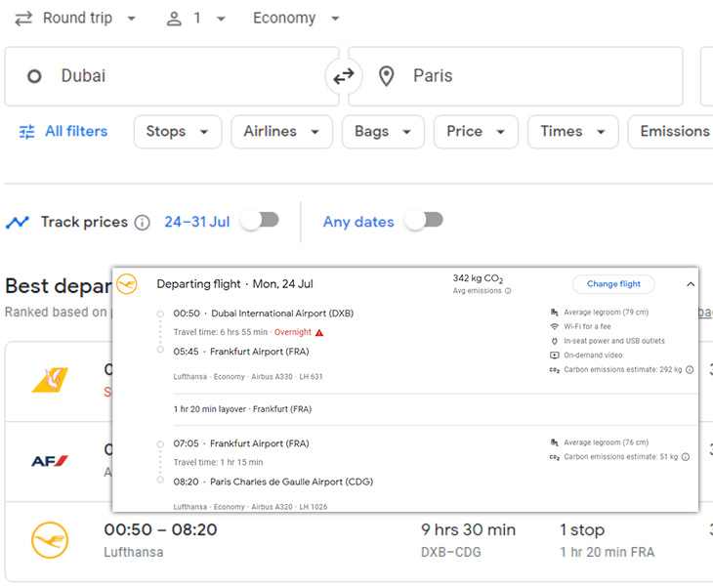
Task: Click the Lufthansa logo in flight details
Action: point(126,284)
